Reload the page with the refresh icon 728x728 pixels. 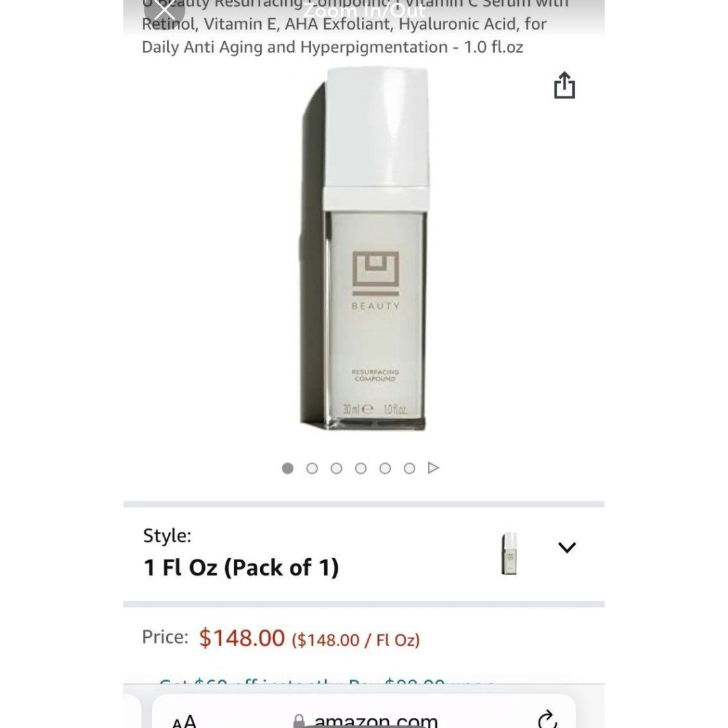tap(547, 719)
